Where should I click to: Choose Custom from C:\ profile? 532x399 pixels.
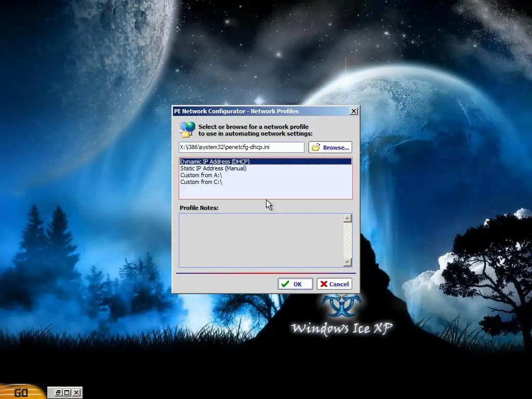(265, 182)
